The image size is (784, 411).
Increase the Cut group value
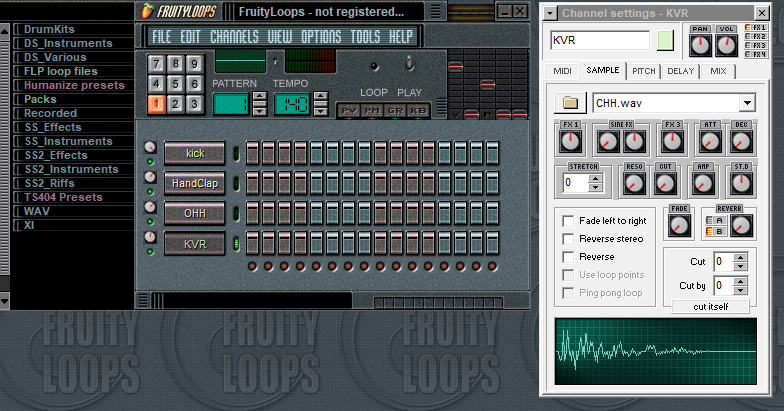[740, 258]
